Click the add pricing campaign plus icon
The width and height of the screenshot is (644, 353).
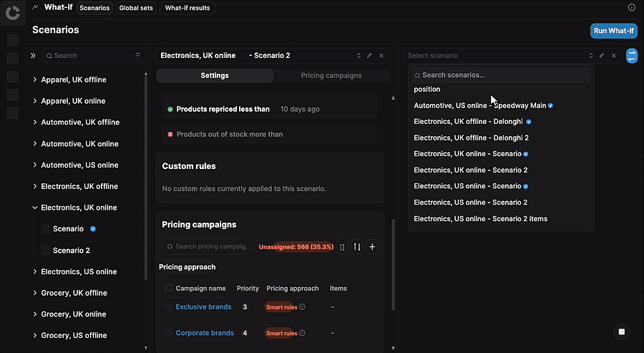pyautogui.click(x=372, y=247)
